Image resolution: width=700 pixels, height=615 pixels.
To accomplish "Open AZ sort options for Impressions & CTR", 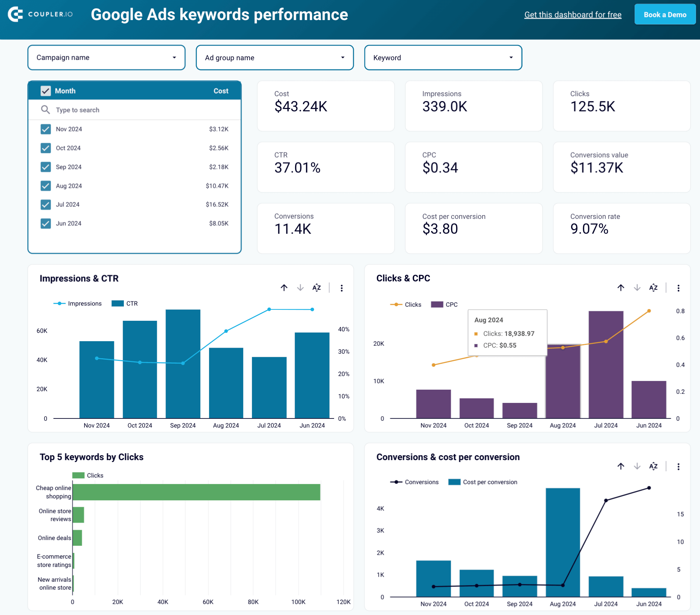I will [317, 288].
